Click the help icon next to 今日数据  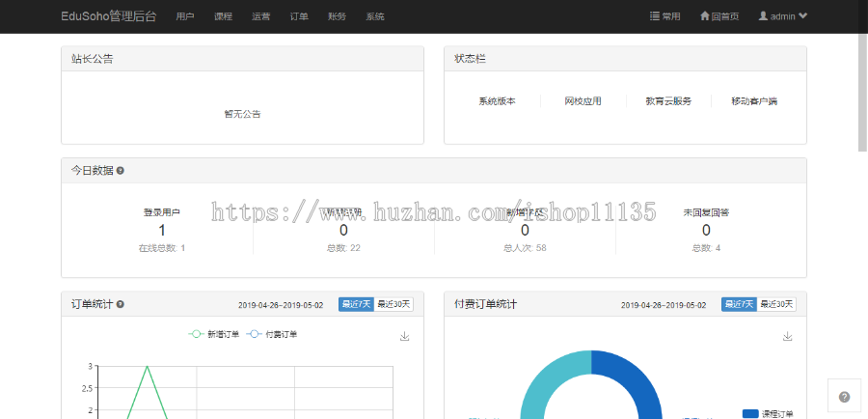121,171
